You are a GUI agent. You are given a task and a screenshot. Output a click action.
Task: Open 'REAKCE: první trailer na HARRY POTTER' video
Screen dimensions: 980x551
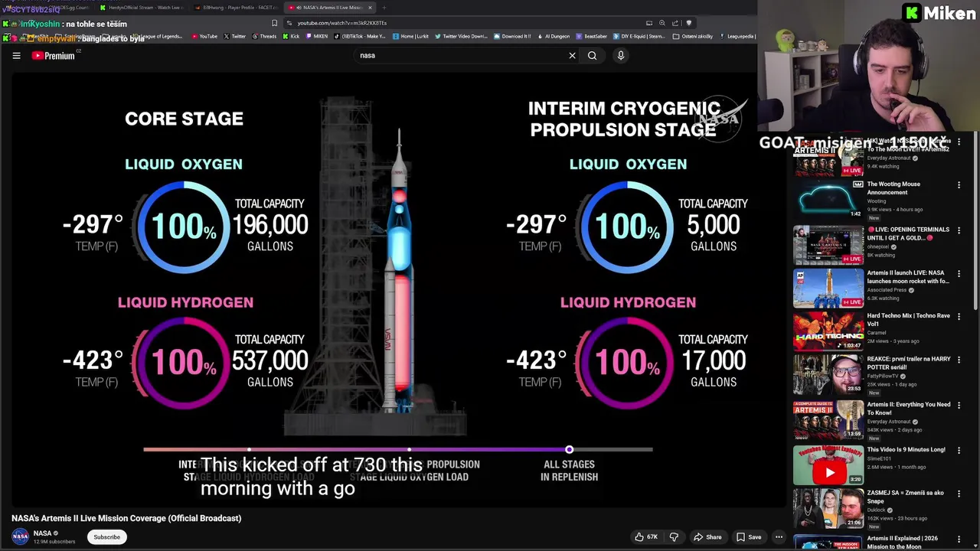828,374
